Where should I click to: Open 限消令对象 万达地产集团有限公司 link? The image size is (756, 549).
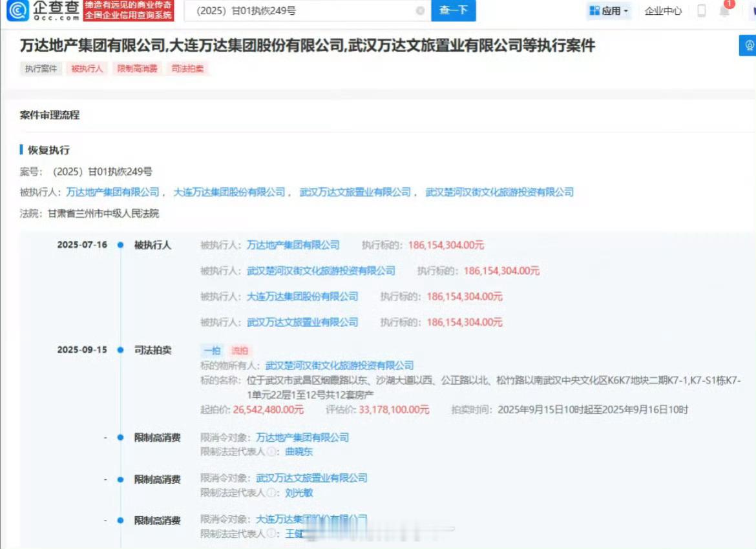pyautogui.click(x=302, y=437)
